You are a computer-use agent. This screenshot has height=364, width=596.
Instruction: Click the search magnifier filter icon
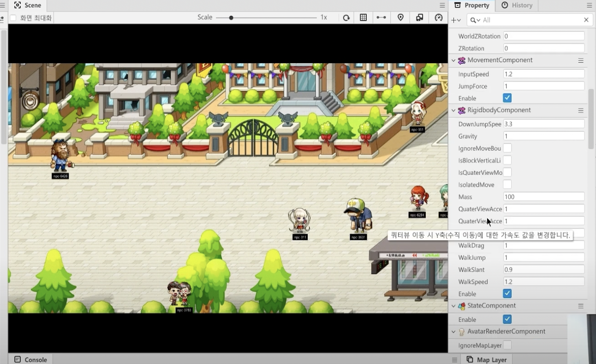pyautogui.click(x=475, y=20)
